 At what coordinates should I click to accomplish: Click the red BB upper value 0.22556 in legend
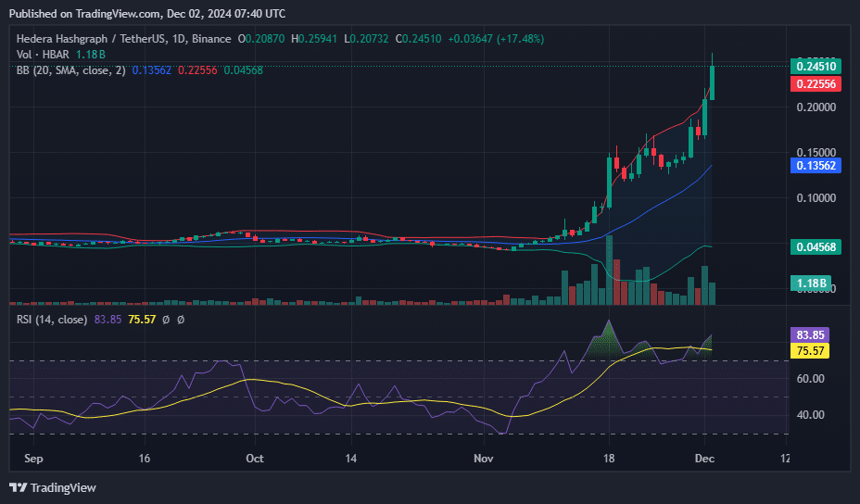pyautogui.click(x=197, y=70)
